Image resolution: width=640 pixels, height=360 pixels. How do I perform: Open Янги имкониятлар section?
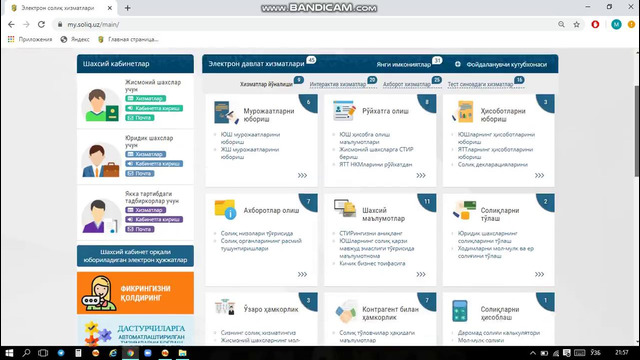click(404, 64)
